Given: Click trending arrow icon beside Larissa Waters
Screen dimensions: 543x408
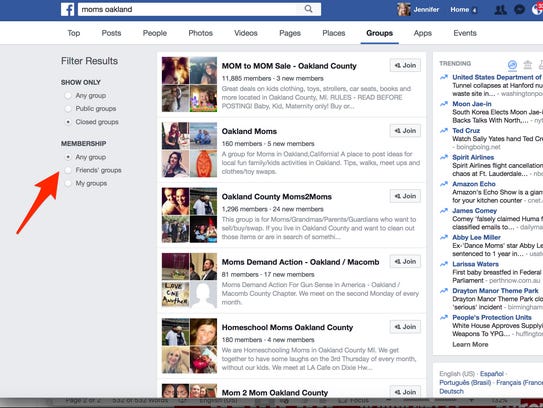Looking at the screenshot, I should point(444,264).
